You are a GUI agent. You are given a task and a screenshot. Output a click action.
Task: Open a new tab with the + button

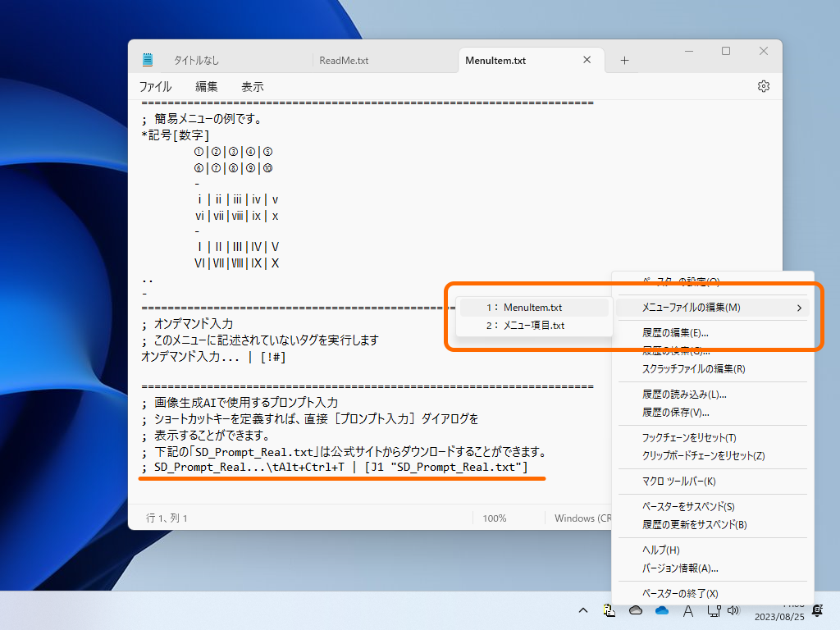click(624, 59)
